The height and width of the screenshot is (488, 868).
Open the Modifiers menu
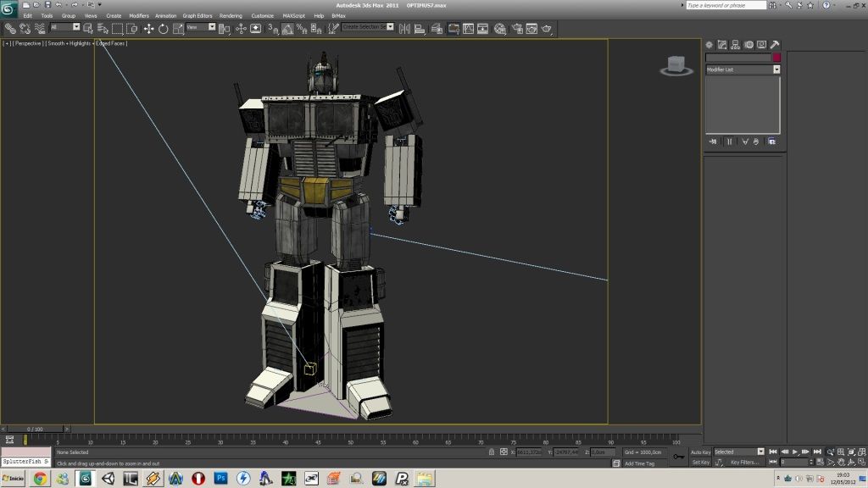[x=139, y=16]
